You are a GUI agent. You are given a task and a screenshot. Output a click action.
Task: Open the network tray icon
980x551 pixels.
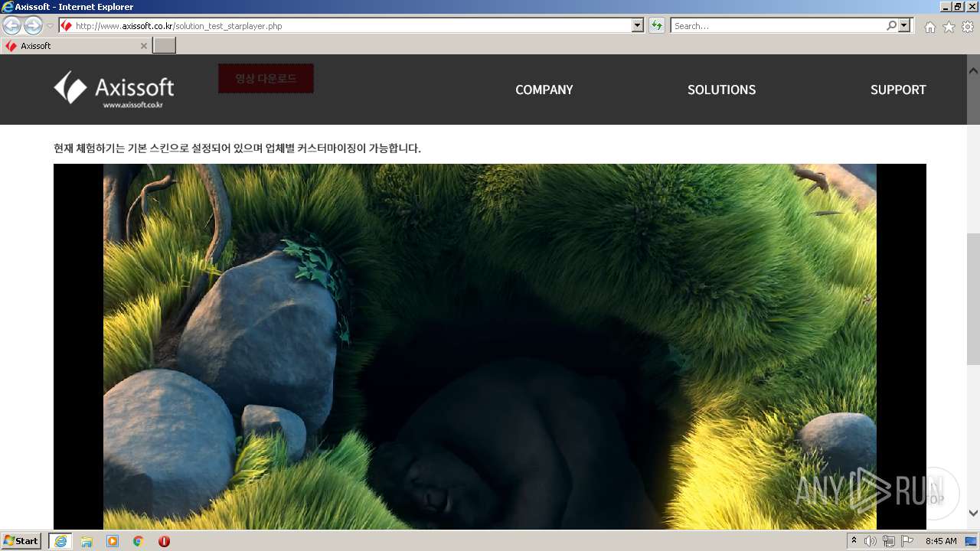pyautogui.click(x=889, y=541)
